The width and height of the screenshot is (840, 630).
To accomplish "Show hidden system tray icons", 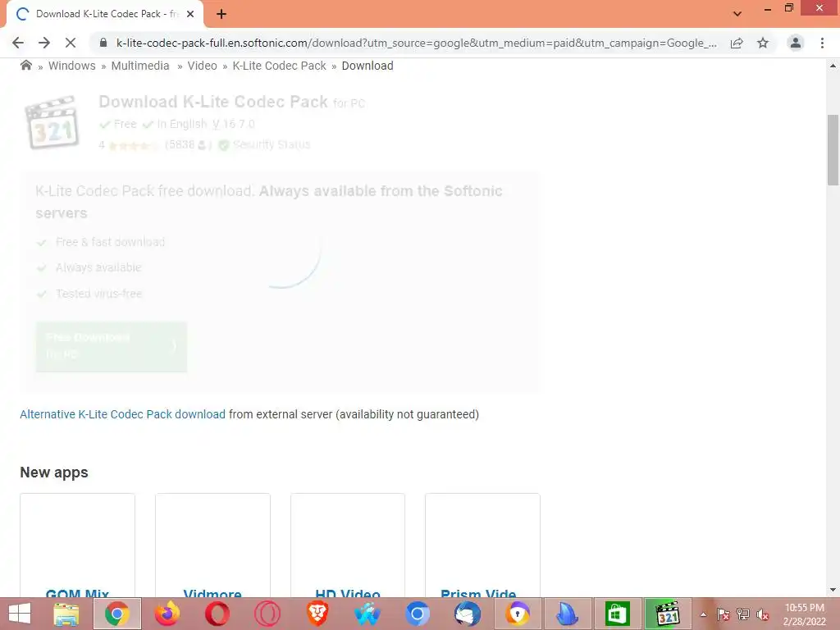I will click(x=703, y=614).
